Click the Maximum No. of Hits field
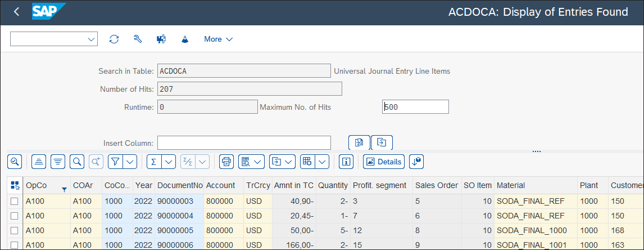644x250 pixels. coord(415,106)
